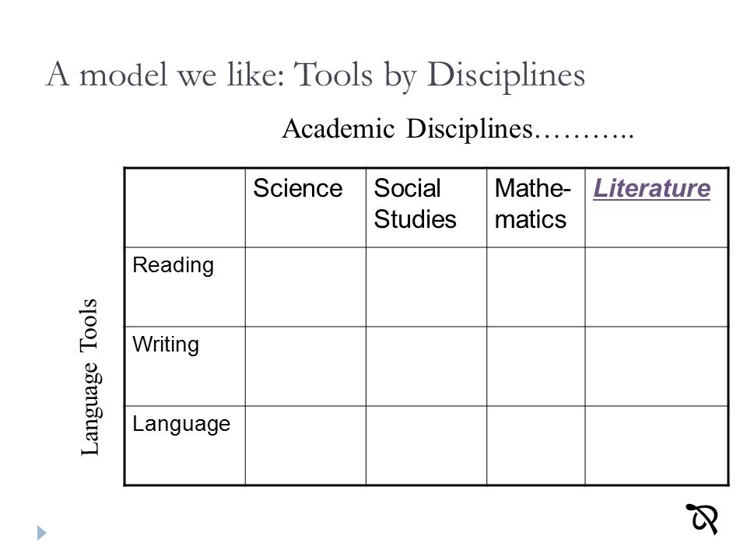This screenshot has height=560, width=747.
Task: Click the Academic Disciplines heading text
Action: [x=458, y=128]
